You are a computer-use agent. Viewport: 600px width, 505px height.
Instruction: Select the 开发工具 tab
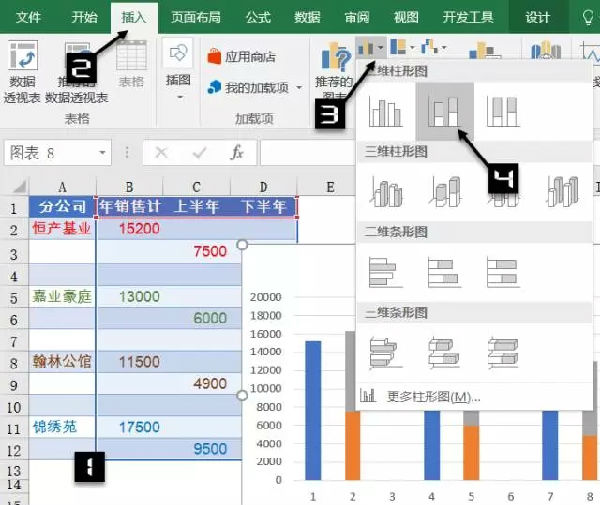coord(468,17)
